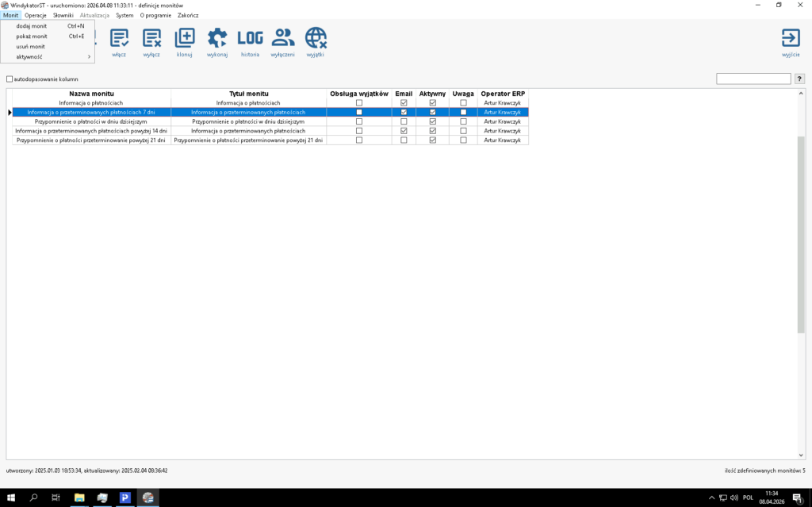Screen dimensions: 812x507
Task: Toggle Uwaga checkbox in first table row
Action: tap(463, 103)
